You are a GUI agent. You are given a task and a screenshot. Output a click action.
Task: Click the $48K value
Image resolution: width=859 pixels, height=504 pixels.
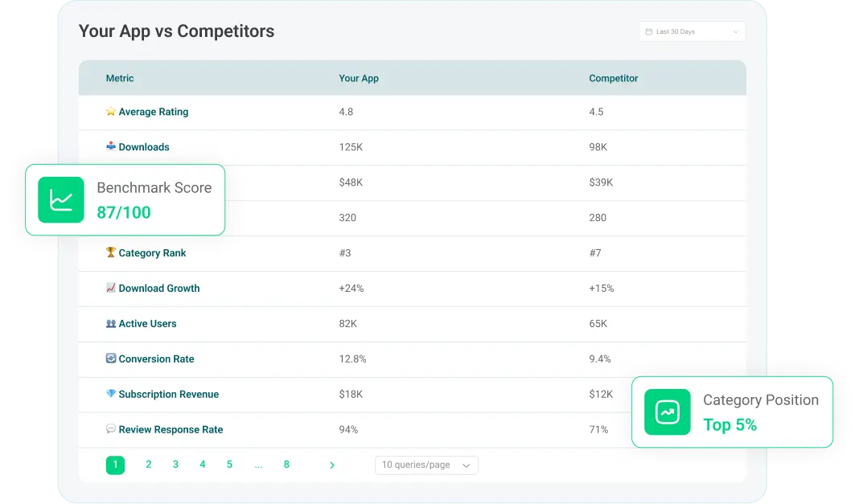351,182
